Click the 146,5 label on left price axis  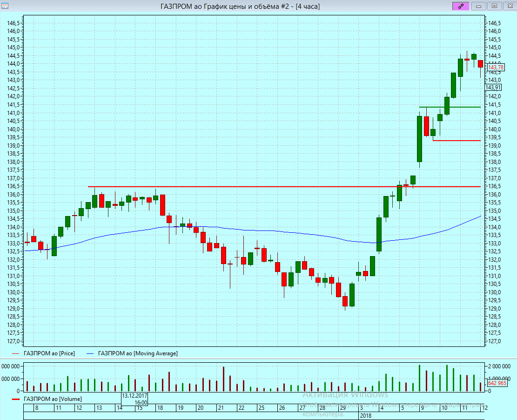[14, 23]
